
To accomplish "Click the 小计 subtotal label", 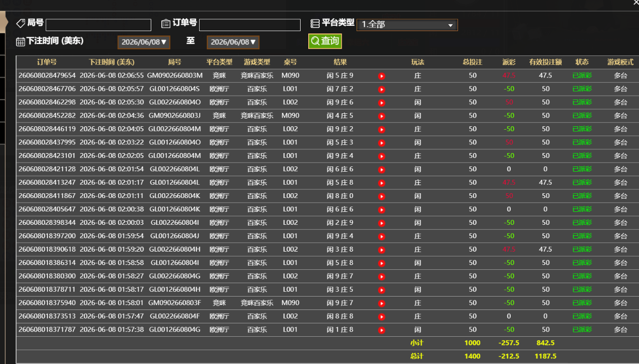I will pyautogui.click(x=417, y=343).
